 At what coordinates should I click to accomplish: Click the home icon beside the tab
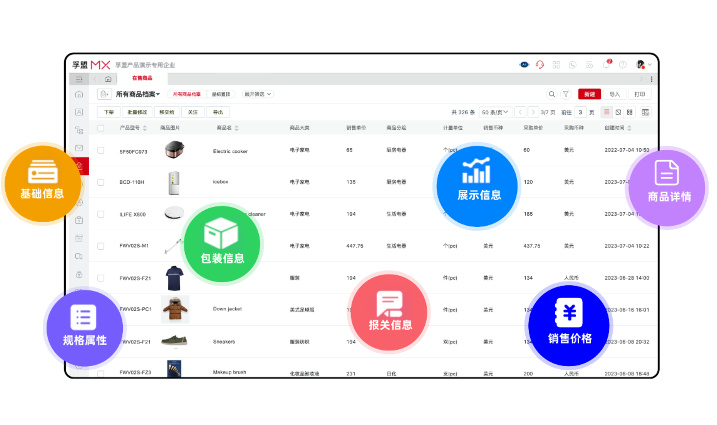[x=108, y=78]
